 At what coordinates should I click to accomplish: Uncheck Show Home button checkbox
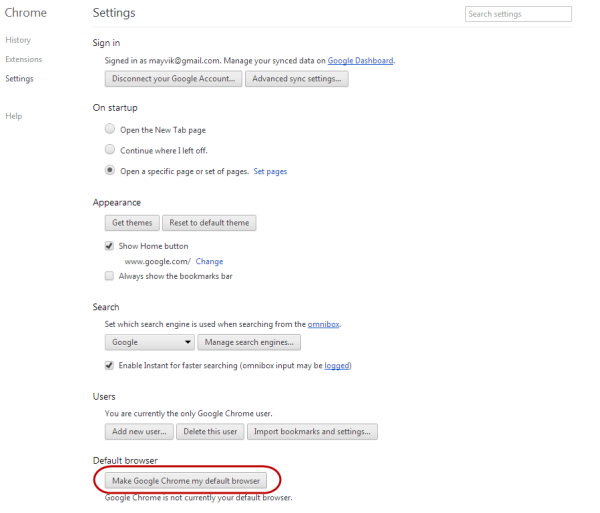(109, 246)
